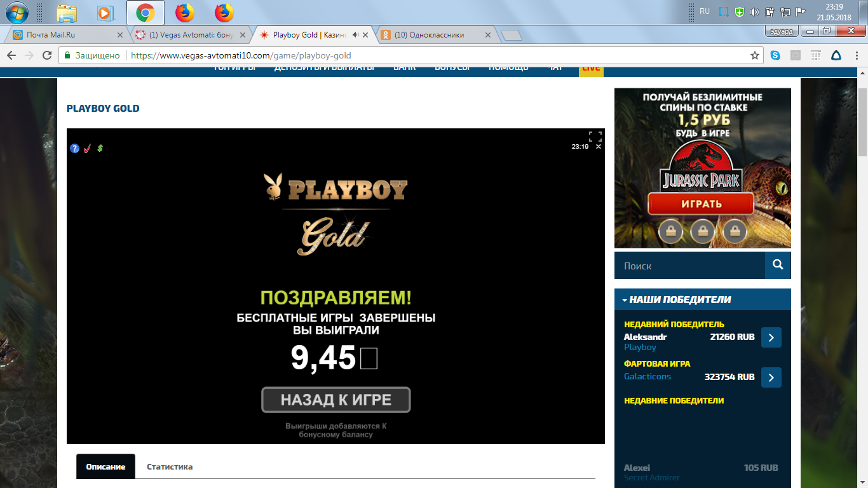Open the Skype browser extension

pyautogui.click(x=775, y=55)
